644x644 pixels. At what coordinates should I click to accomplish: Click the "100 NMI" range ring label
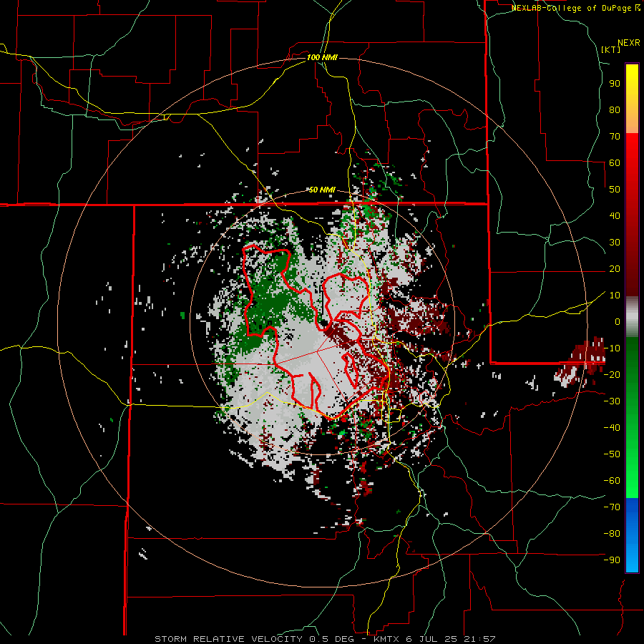pyautogui.click(x=322, y=57)
